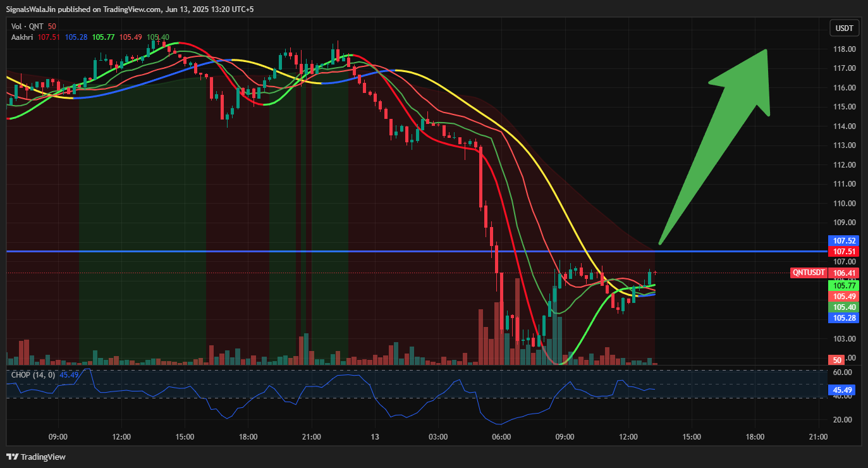Screen dimensions: 868x468
Task: Click the 03:00 time axis label
Action: point(438,436)
